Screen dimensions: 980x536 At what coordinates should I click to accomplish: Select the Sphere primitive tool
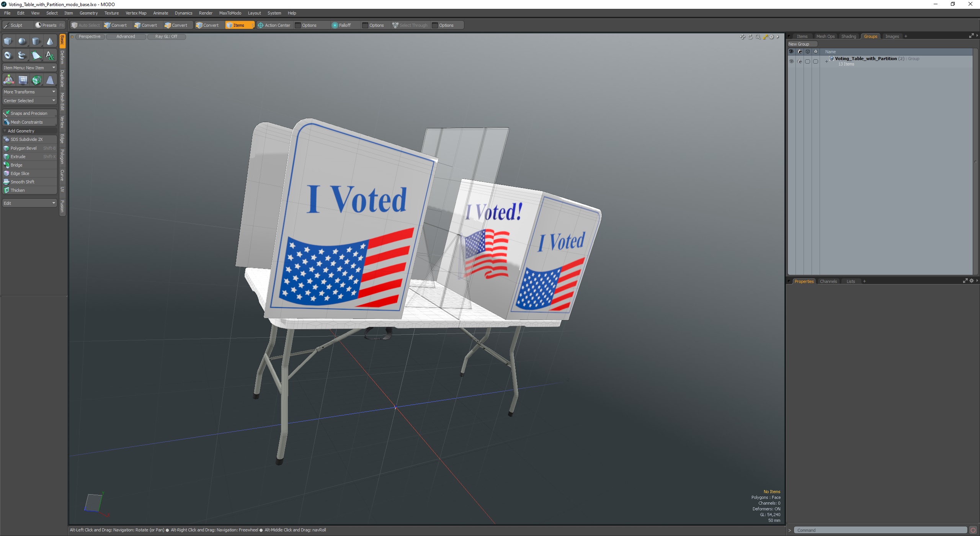click(x=22, y=41)
